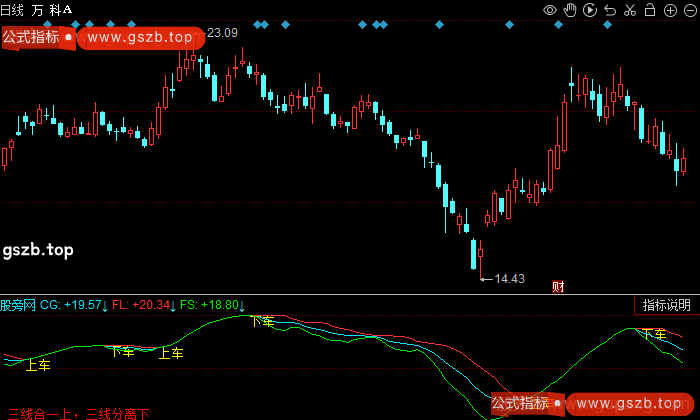Open the 指标说明 indicator description button

[x=666, y=305]
